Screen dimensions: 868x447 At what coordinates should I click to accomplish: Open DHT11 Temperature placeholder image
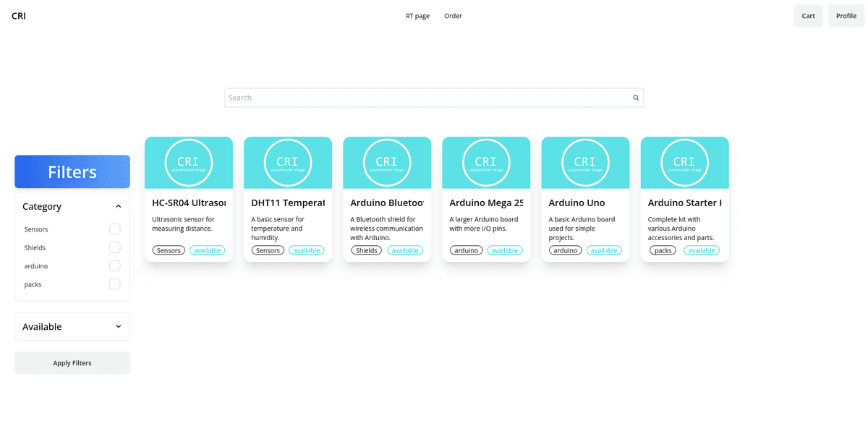pyautogui.click(x=288, y=163)
